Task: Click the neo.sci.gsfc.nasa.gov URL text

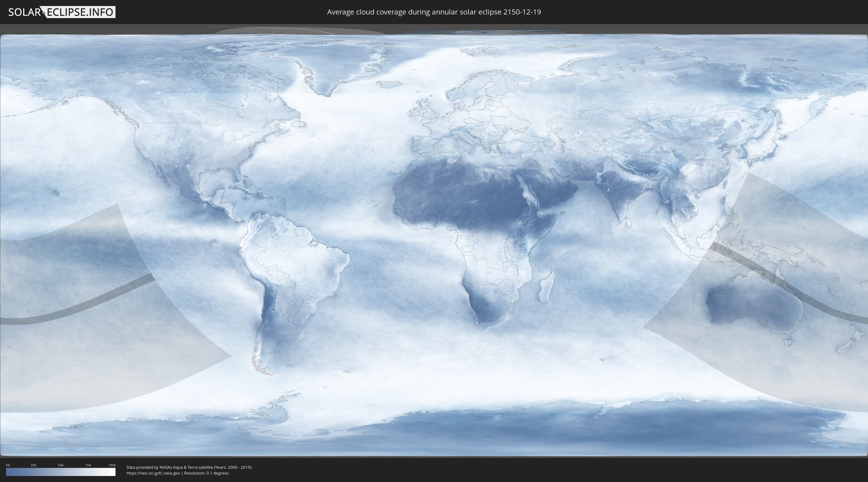Action: [153, 473]
